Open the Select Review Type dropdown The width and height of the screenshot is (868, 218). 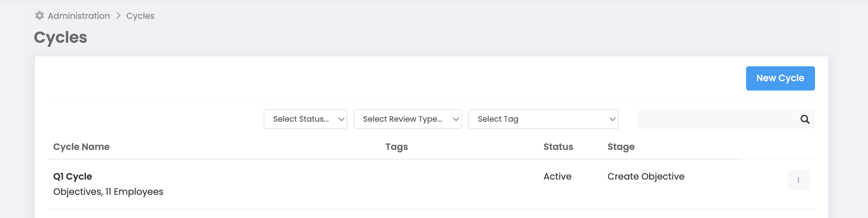point(408,119)
